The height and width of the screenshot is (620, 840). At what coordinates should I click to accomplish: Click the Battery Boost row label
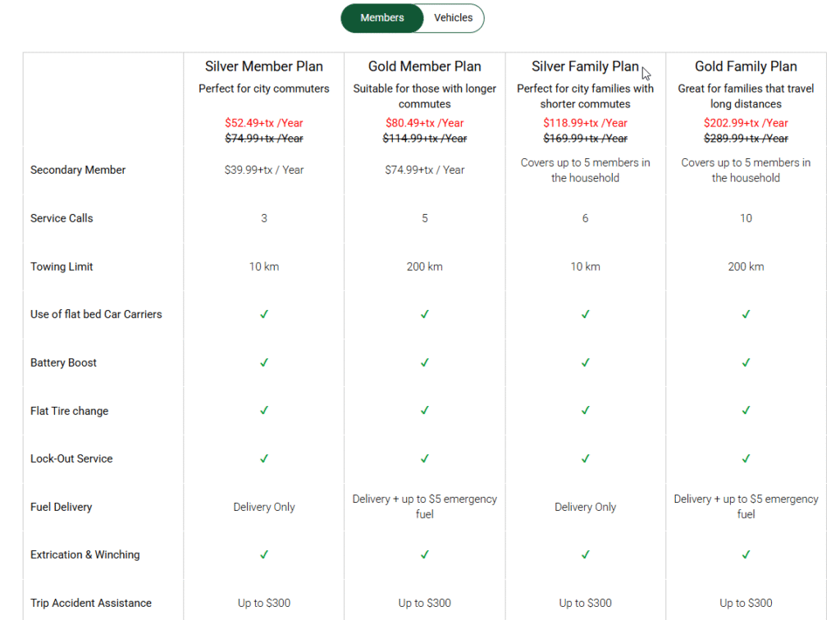coord(63,362)
